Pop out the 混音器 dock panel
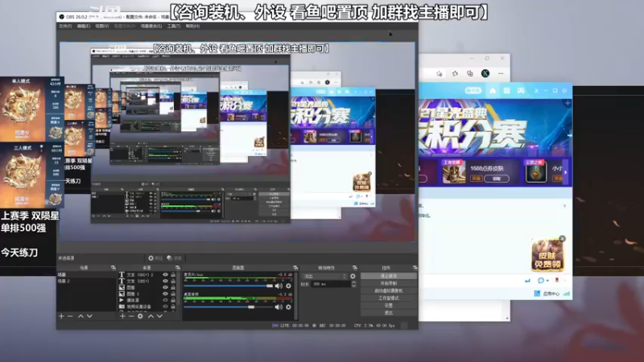The height and width of the screenshot is (362, 644). (295, 268)
